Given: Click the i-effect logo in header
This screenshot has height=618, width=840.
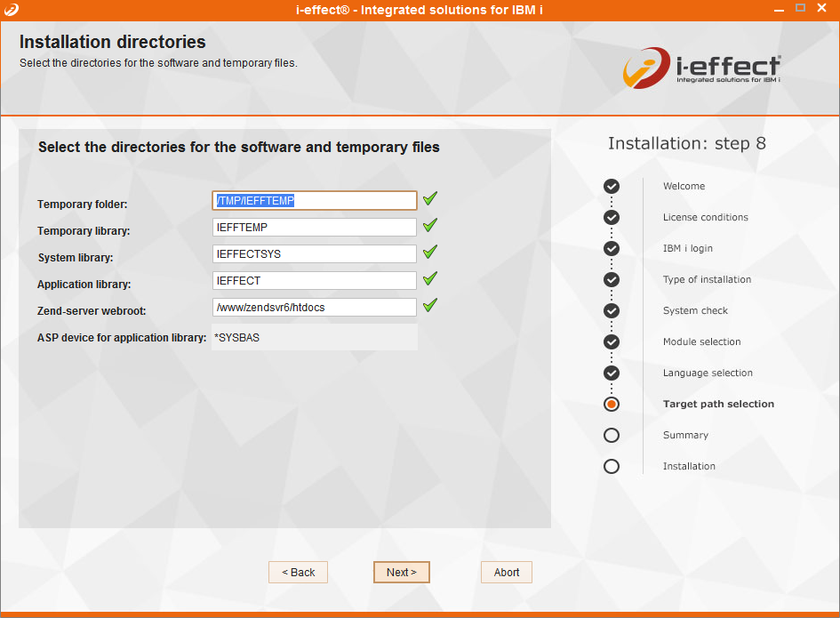Looking at the screenshot, I should coord(701,69).
